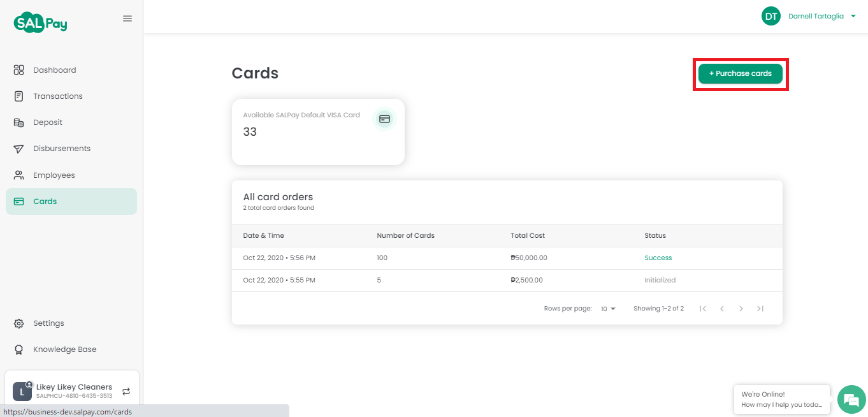Viewport: 868px width, 417px height.
Task: Open the We're Online chat message
Action: (782, 399)
